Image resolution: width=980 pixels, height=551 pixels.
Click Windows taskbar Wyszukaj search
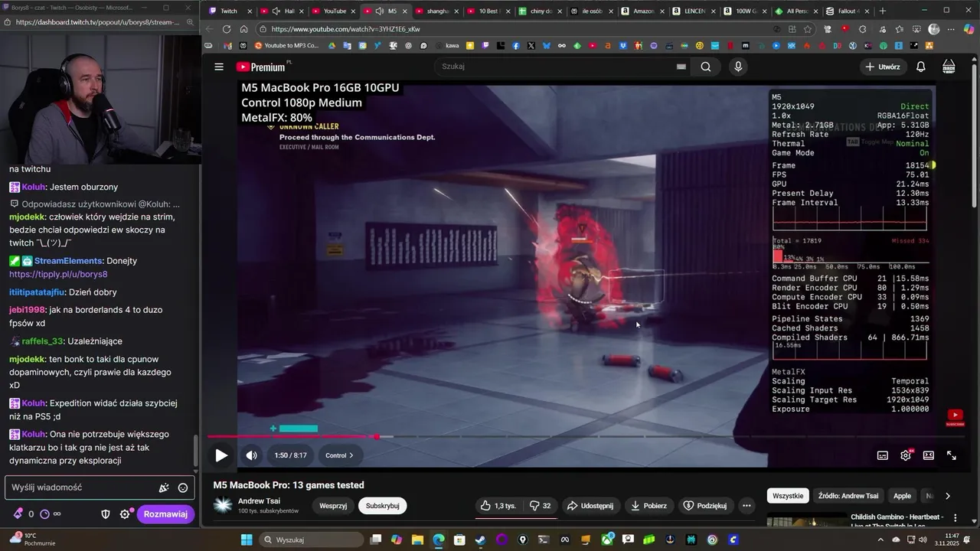tap(312, 540)
